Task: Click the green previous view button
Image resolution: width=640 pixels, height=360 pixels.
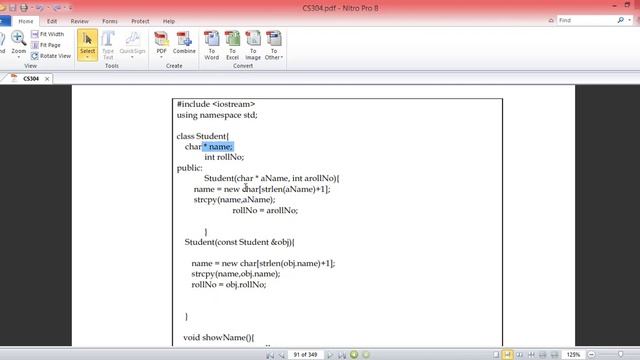Action: pyautogui.click(x=354, y=355)
